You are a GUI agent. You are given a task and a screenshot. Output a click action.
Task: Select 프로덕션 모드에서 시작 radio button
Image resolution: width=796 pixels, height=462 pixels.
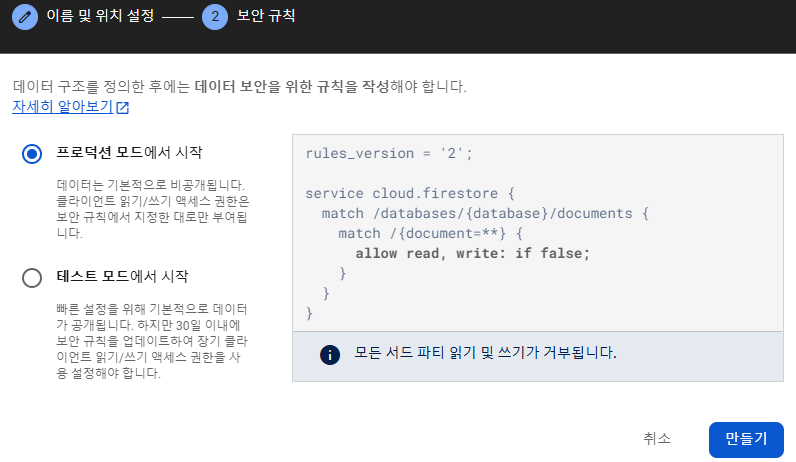[32, 153]
